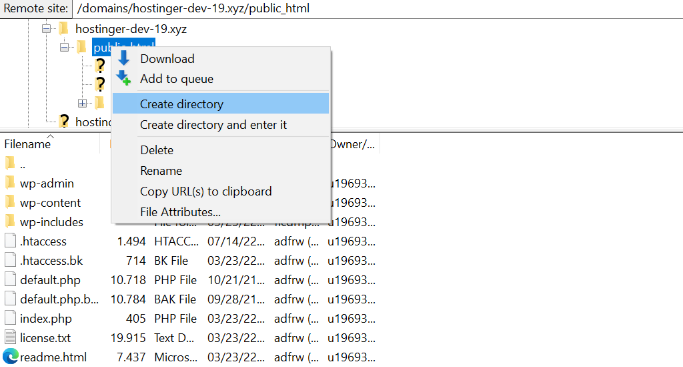Click the default.php file icon
Screen dimensions: 683x367
click(x=10, y=279)
